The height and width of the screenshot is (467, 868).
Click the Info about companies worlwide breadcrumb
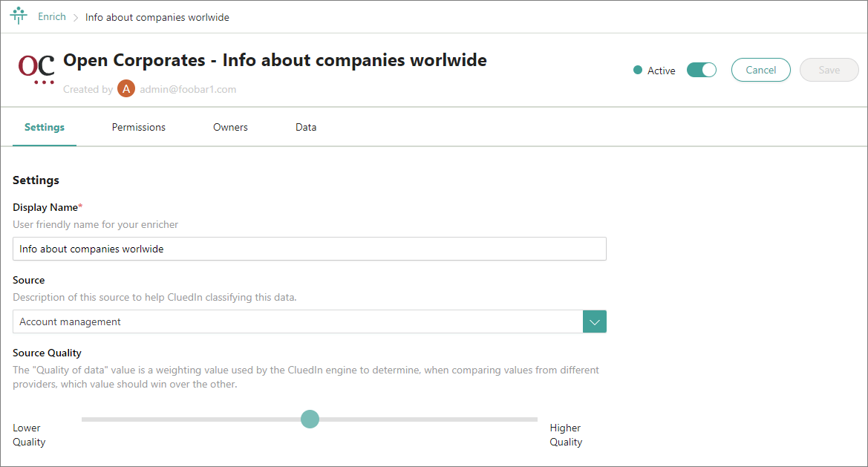(157, 16)
